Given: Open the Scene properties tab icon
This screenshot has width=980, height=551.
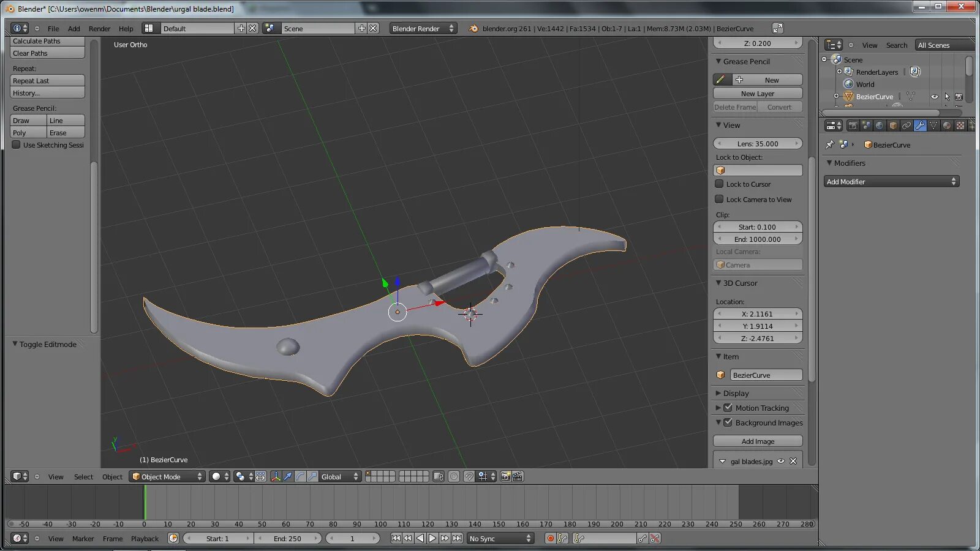Looking at the screenshot, I should click(866, 126).
